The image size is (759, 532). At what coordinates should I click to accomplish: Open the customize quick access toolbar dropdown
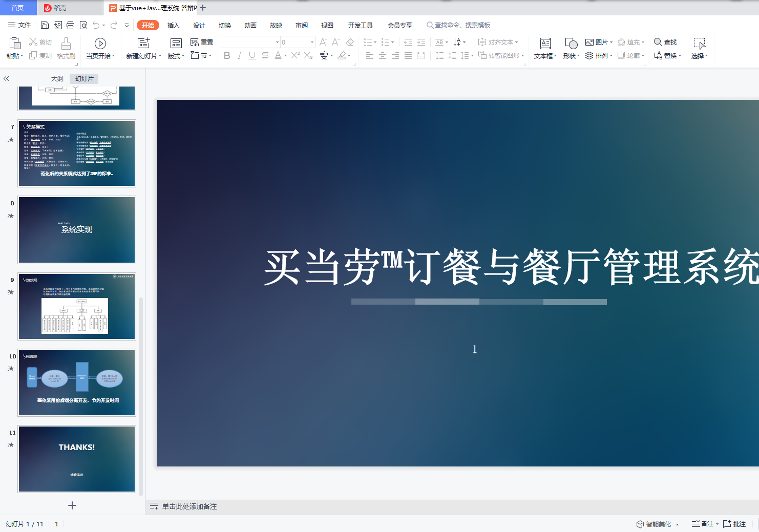(x=126, y=25)
